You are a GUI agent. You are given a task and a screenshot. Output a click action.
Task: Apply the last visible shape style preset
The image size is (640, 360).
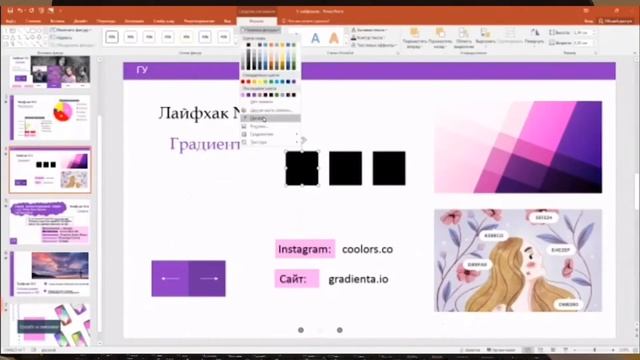pyautogui.click(x=224, y=37)
